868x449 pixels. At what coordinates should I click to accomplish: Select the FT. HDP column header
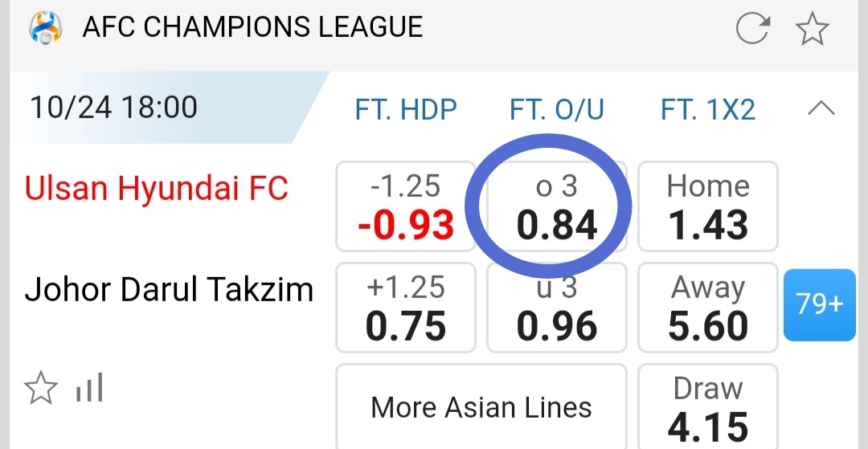[x=406, y=109]
